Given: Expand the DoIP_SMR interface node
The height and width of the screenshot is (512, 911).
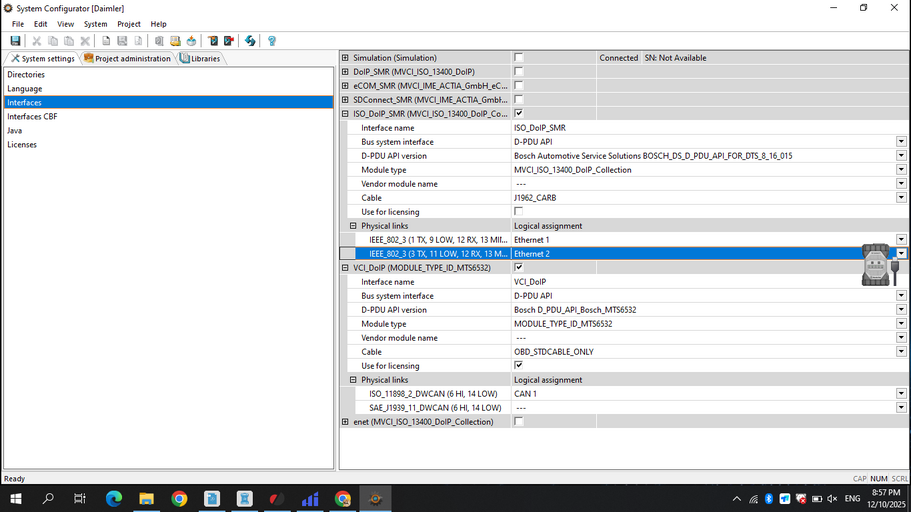Looking at the screenshot, I should [x=345, y=71].
